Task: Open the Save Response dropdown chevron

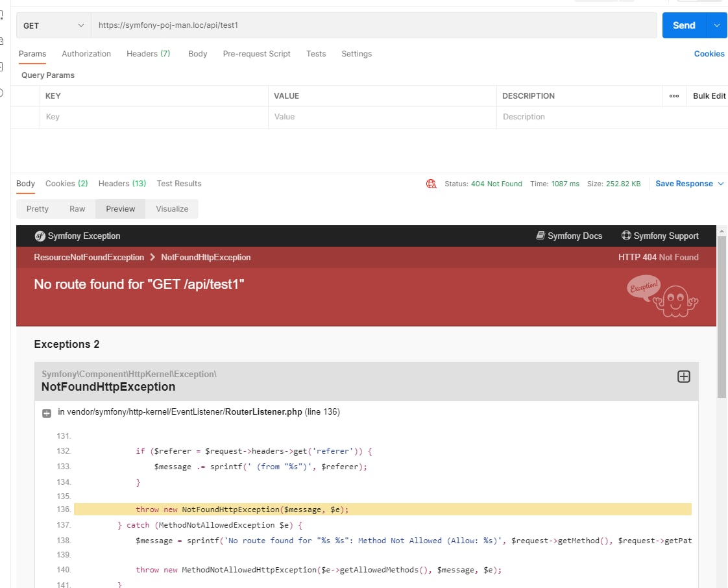Action: point(721,184)
